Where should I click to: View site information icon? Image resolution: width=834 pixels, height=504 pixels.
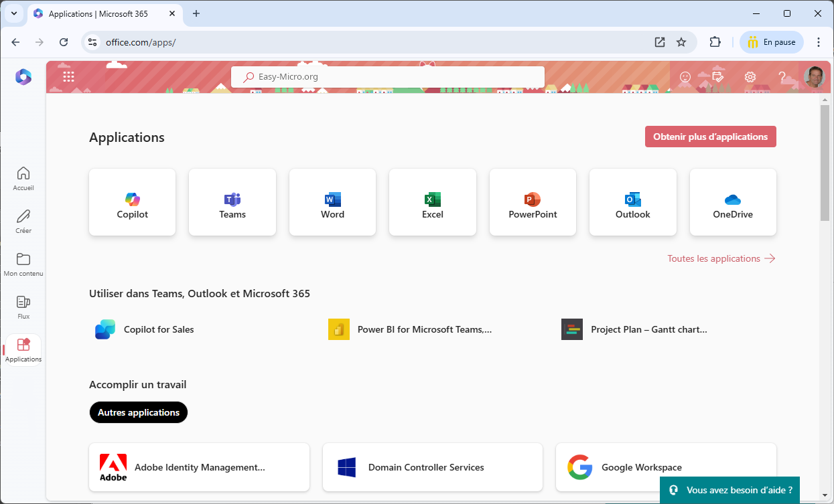pos(93,42)
